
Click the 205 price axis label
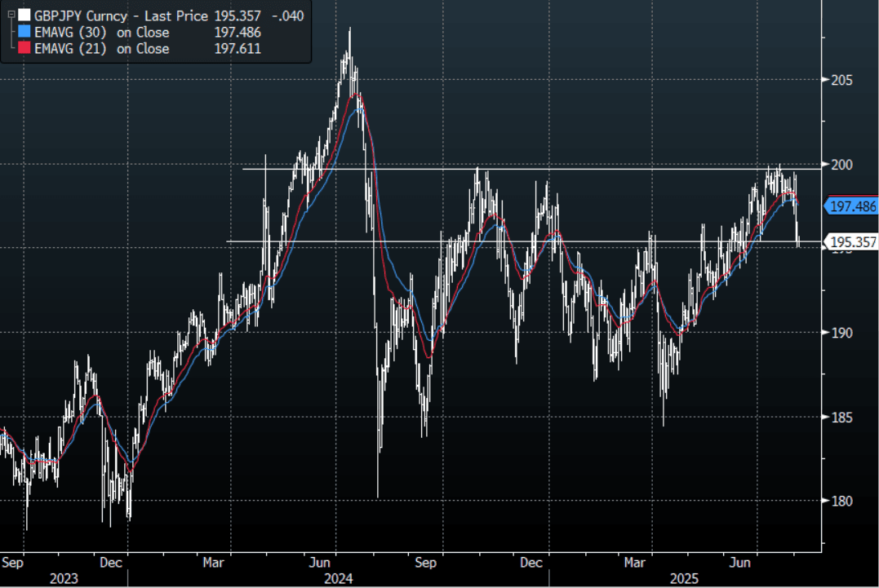(x=841, y=80)
